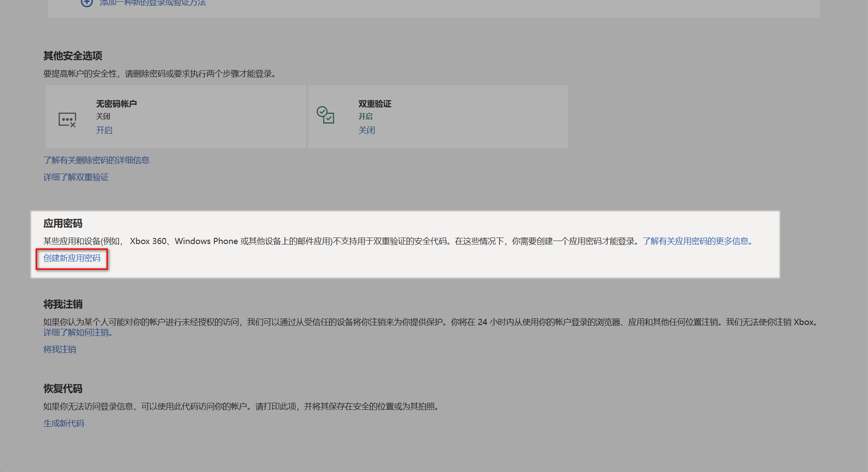
Task: Click the plus icon for adding sign-in method
Action: (87, 3)
